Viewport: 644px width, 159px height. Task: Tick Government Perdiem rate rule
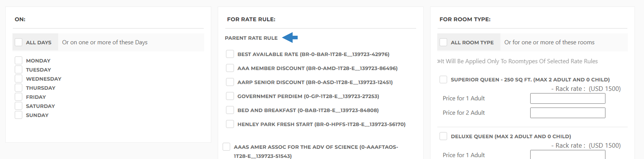230,96
